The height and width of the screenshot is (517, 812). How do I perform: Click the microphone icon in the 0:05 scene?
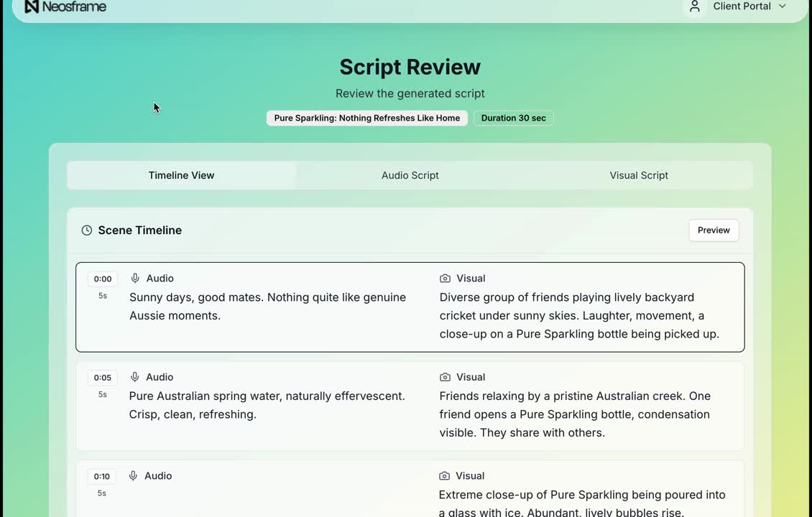tap(134, 377)
